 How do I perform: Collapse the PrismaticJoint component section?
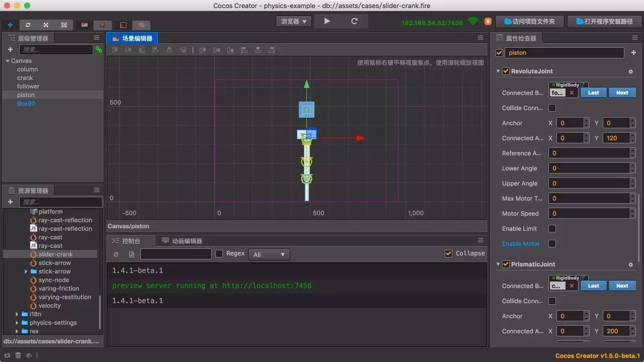click(498, 264)
